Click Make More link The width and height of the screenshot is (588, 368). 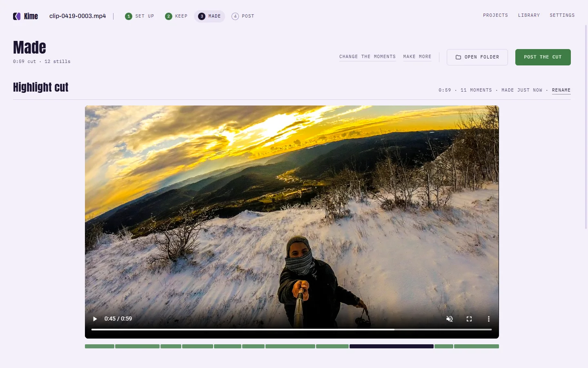click(417, 57)
